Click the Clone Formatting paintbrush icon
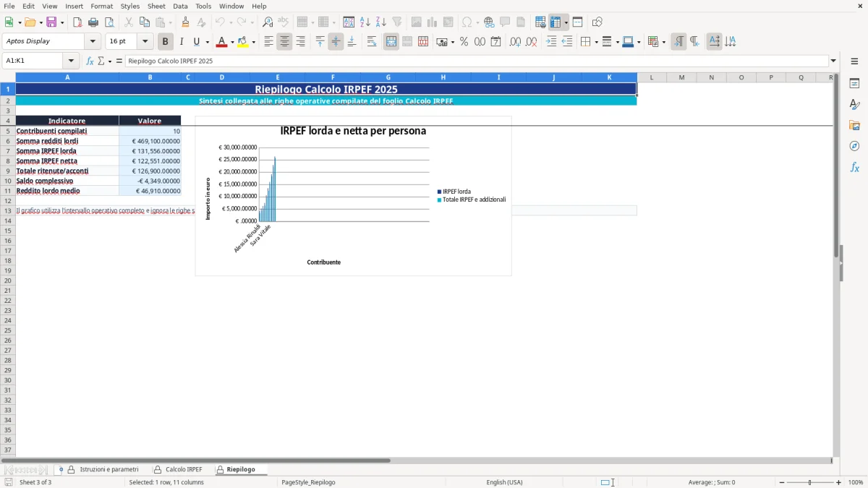868x488 pixels. (185, 22)
